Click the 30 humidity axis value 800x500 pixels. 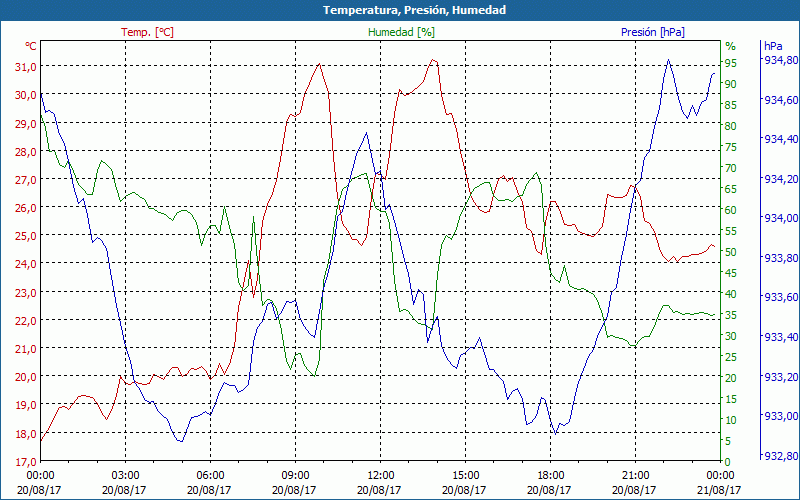(x=731, y=336)
